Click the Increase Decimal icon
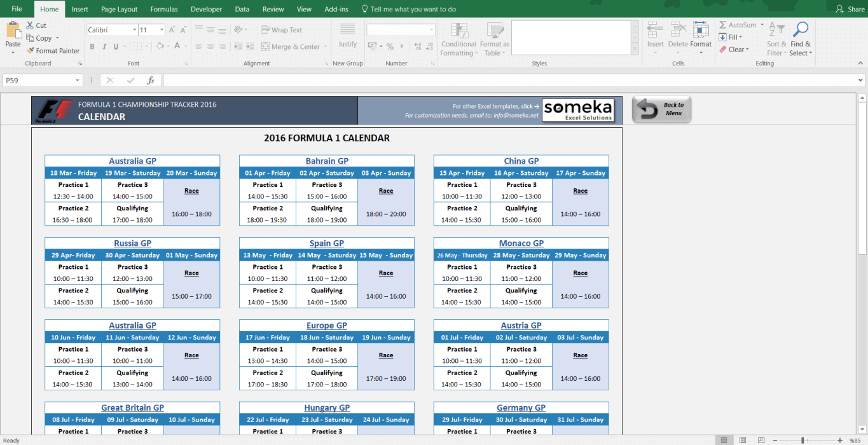This screenshot has height=445, width=868. (x=418, y=46)
